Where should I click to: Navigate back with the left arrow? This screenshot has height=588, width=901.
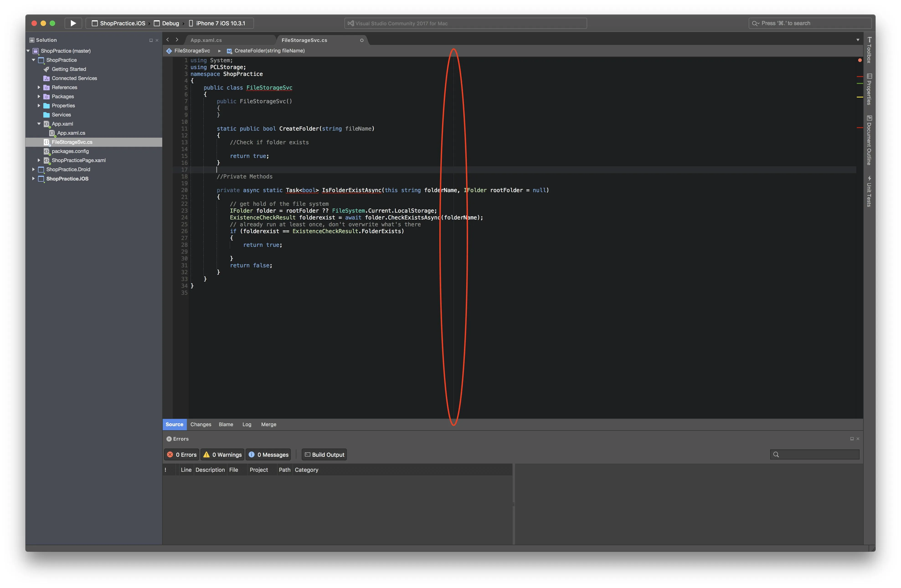click(168, 40)
